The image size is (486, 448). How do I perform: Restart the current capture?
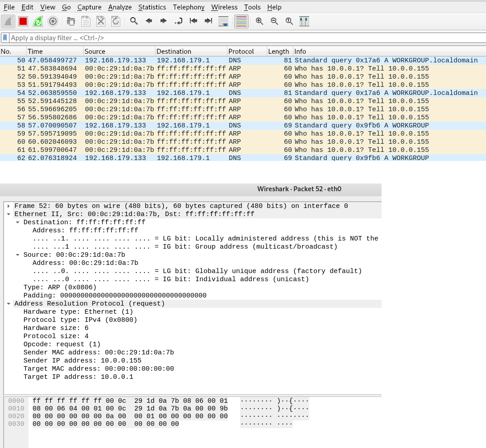pos(38,21)
